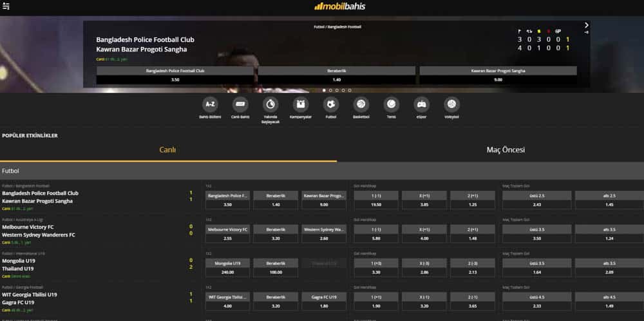Pick Beraberlik 1.40 in Bangladesh match row

(276, 200)
